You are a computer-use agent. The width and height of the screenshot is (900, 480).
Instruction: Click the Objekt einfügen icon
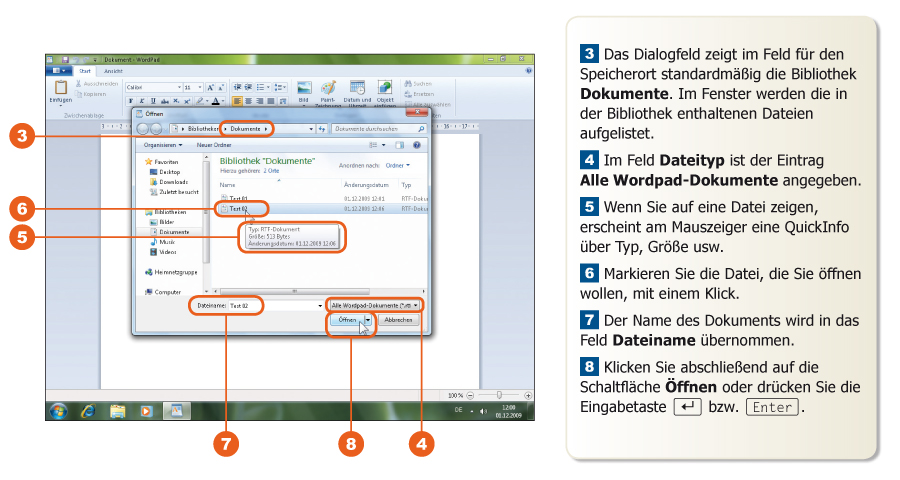pyautogui.click(x=385, y=88)
